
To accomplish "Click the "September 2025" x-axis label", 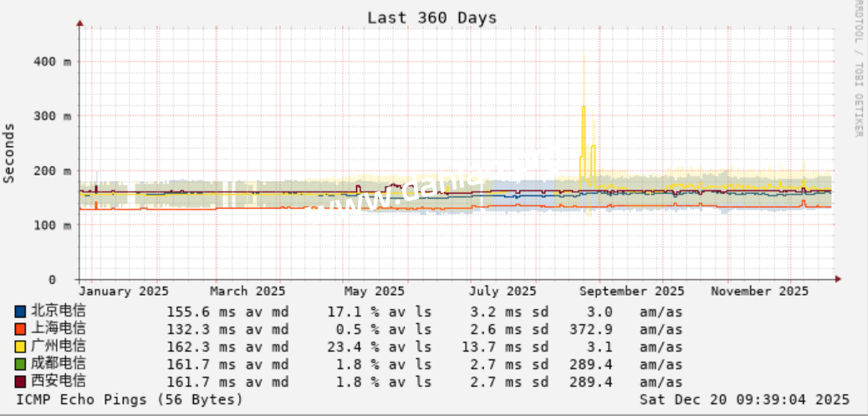I will [x=631, y=292].
